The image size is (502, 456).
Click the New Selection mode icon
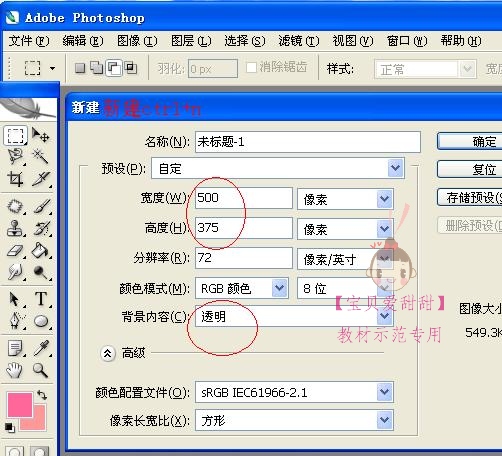click(x=80, y=68)
